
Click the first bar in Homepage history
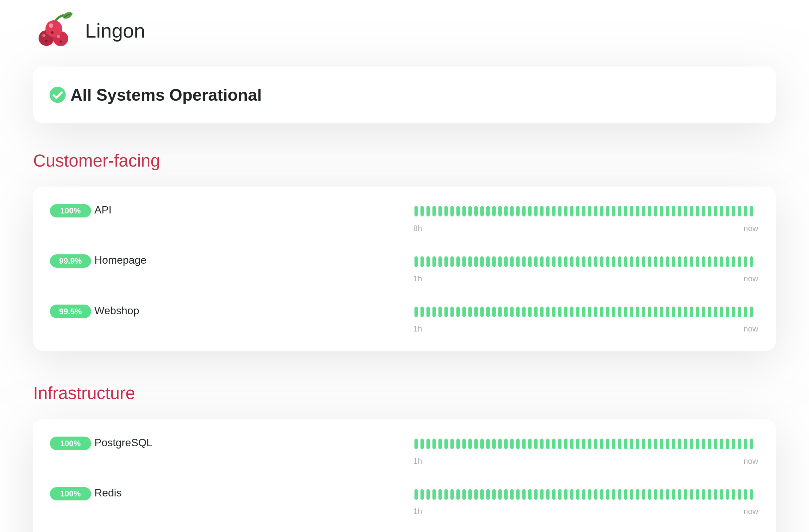click(416, 262)
